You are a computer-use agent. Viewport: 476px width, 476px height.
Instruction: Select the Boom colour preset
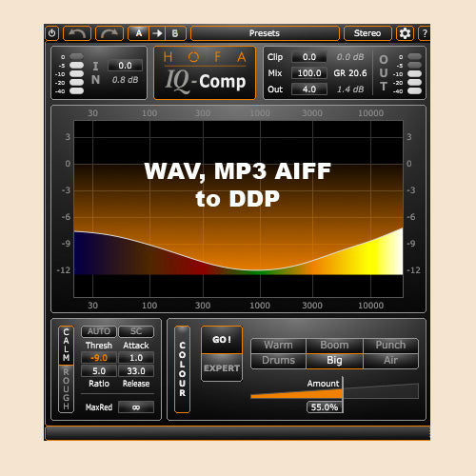[334, 346]
